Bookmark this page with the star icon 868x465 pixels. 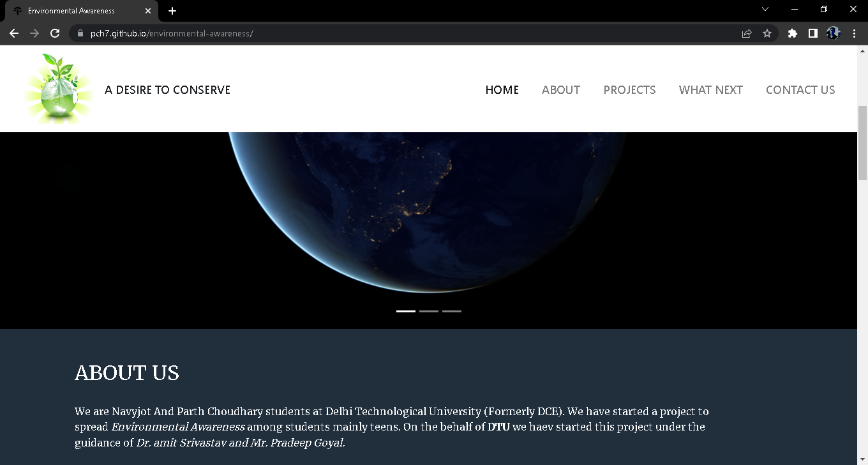click(x=767, y=33)
